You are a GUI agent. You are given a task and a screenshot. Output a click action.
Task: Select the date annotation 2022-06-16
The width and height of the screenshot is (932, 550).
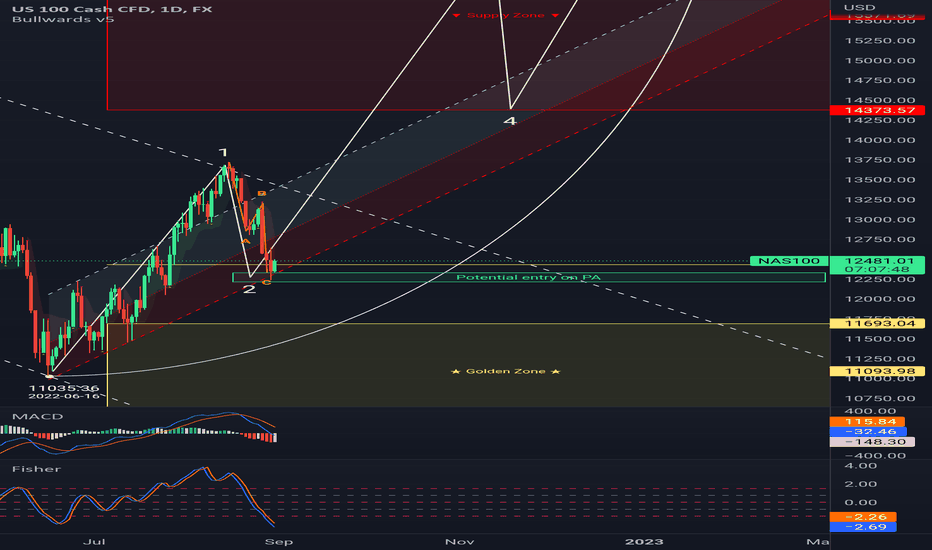pos(64,396)
